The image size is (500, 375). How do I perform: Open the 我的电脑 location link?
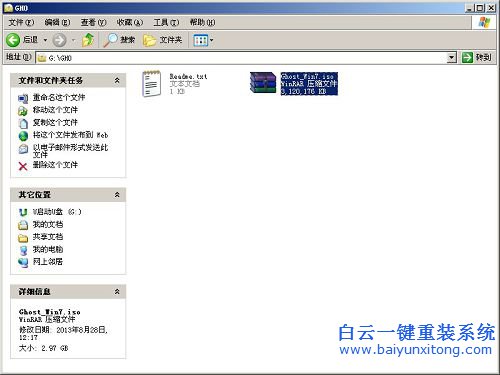point(48,249)
